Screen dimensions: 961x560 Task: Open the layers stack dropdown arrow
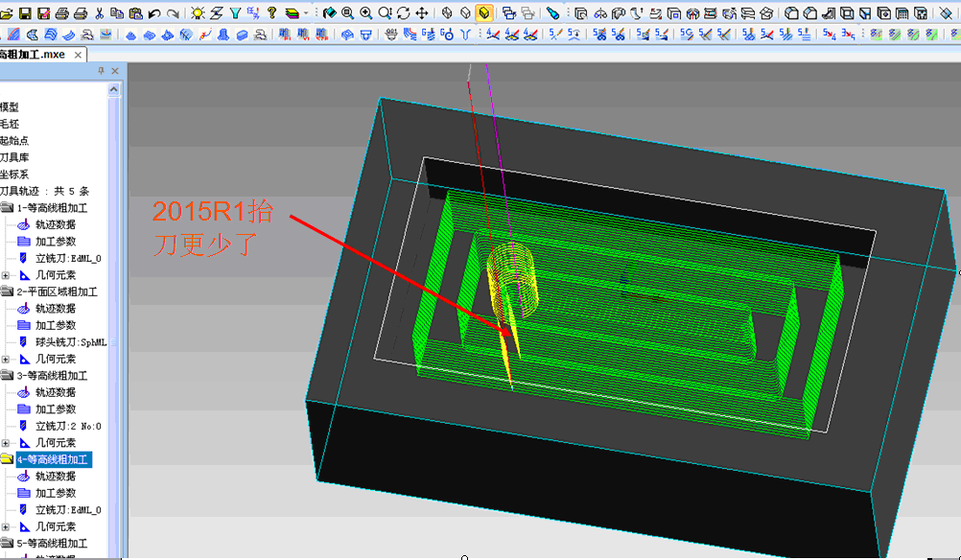tap(305, 13)
